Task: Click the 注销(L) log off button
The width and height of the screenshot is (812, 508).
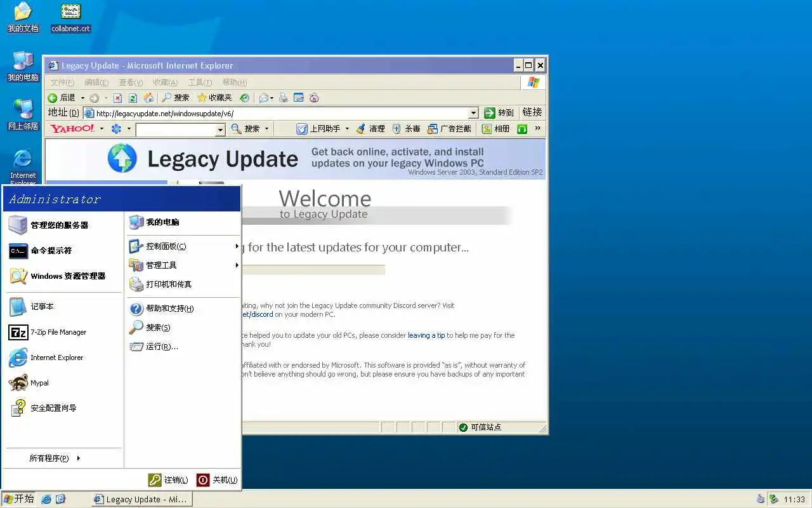Action: (169, 480)
